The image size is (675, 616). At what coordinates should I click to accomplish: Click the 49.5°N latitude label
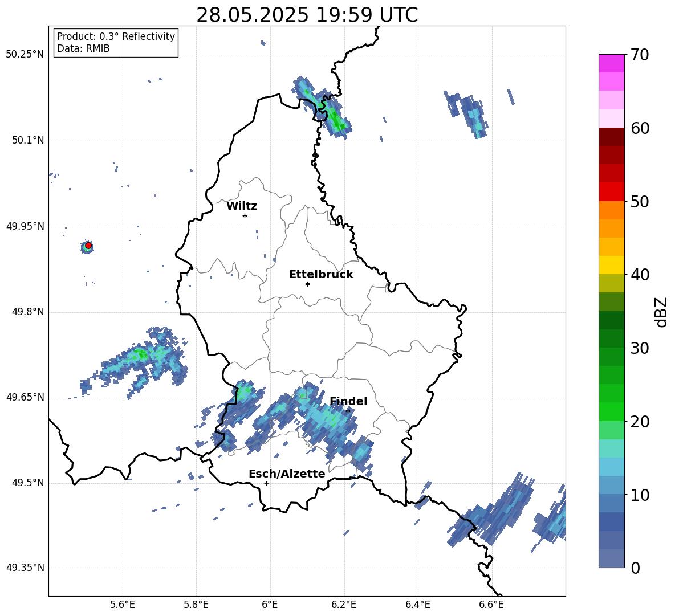pos(27,483)
